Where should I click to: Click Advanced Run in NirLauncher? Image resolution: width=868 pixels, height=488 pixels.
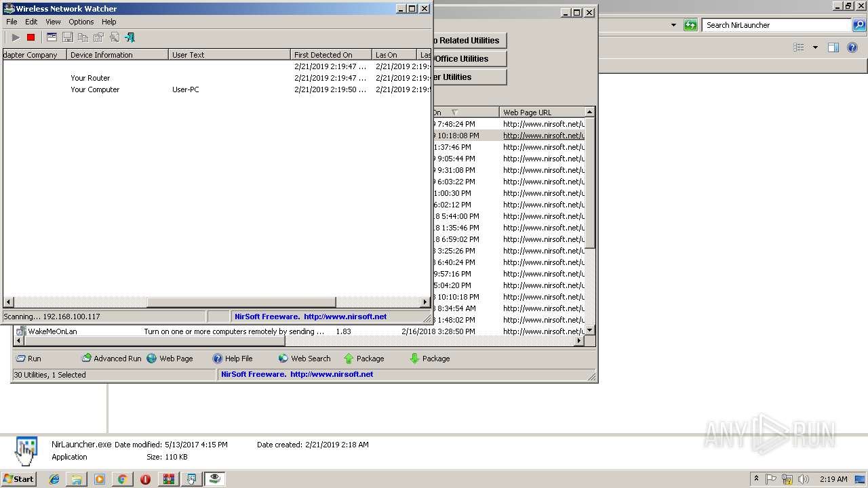[x=111, y=359]
